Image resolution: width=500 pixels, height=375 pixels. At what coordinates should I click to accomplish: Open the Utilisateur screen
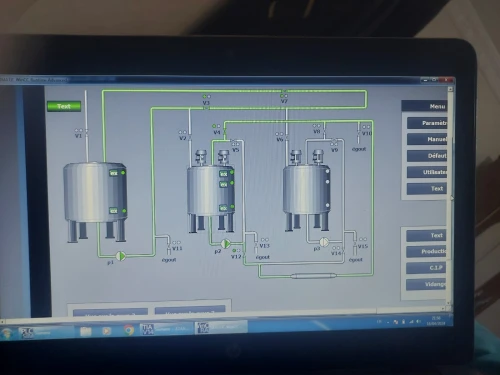pyautogui.click(x=427, y=172)
